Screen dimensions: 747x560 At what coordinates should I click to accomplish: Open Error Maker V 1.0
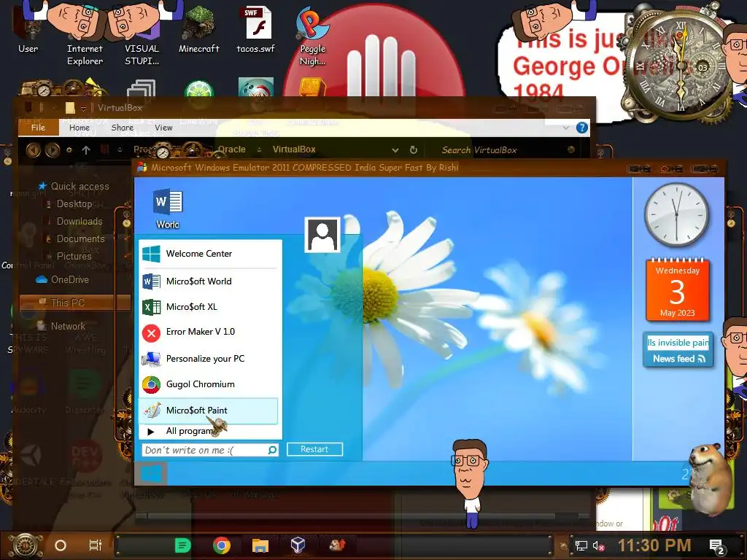tap(209, 332)
